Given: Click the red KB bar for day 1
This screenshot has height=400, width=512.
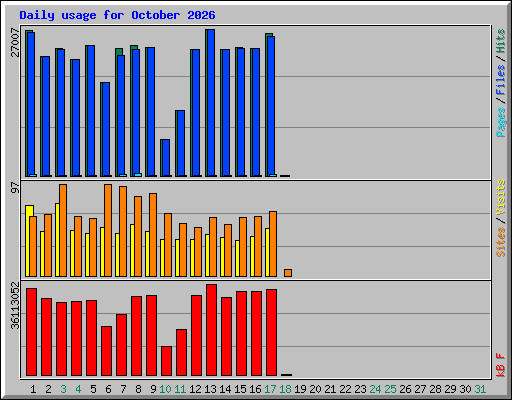Looking at the screenshot, I should [x=31, y=332].
